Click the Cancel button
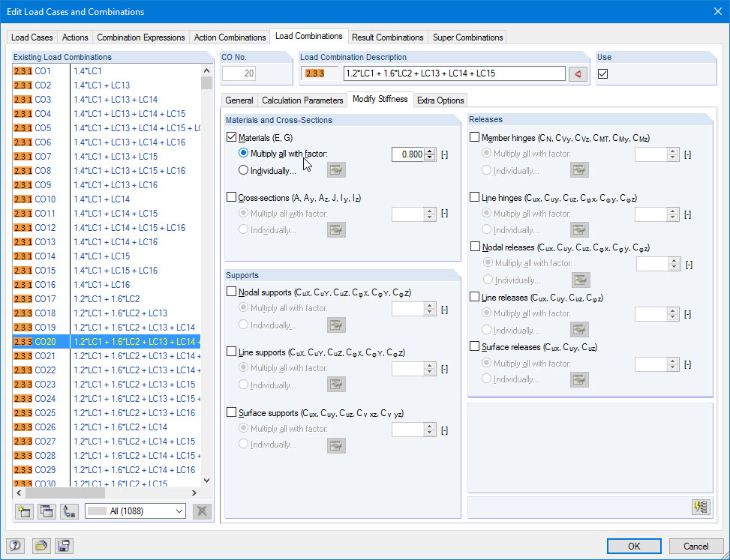Image resolution: width=730 pixels, height=560 pixels. [x=696, y=546]
